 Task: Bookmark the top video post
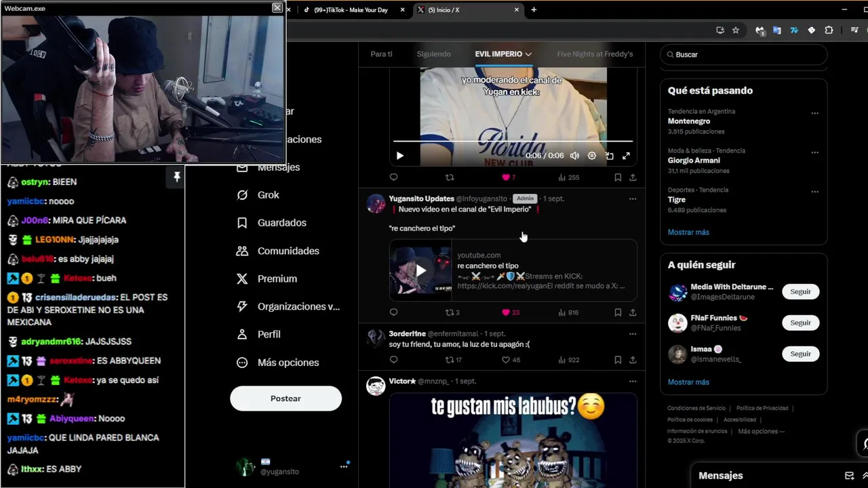pyautogui.click(x=618, y=178)
